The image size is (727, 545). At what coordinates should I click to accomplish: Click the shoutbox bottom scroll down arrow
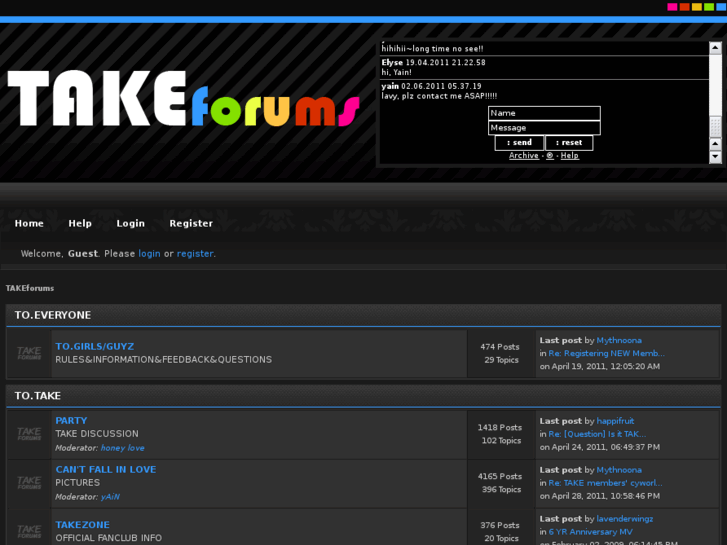pyautogui.click(x=715, y=157)
